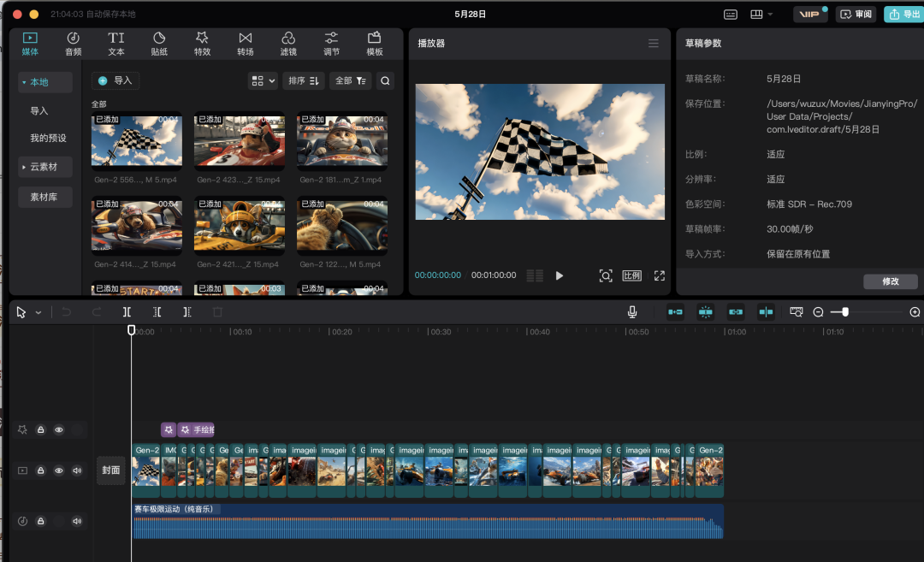Select the Gen-2 122 cat paw thumbnail
This screenshot has height=562, width=924.
click(x=342, y=225)
